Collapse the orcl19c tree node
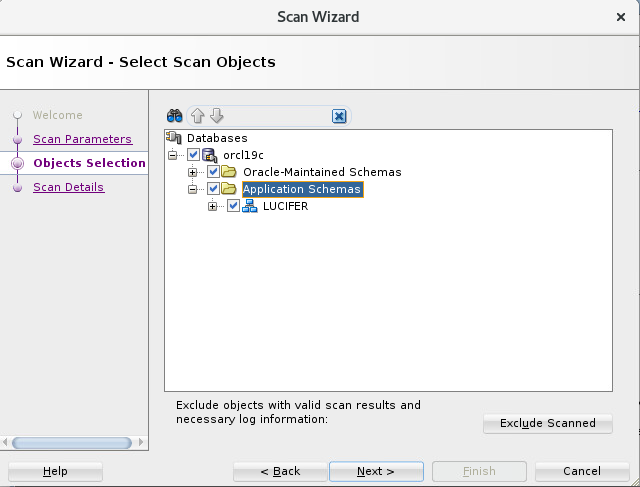The image size is (640, 487). (x=173, y=155)
